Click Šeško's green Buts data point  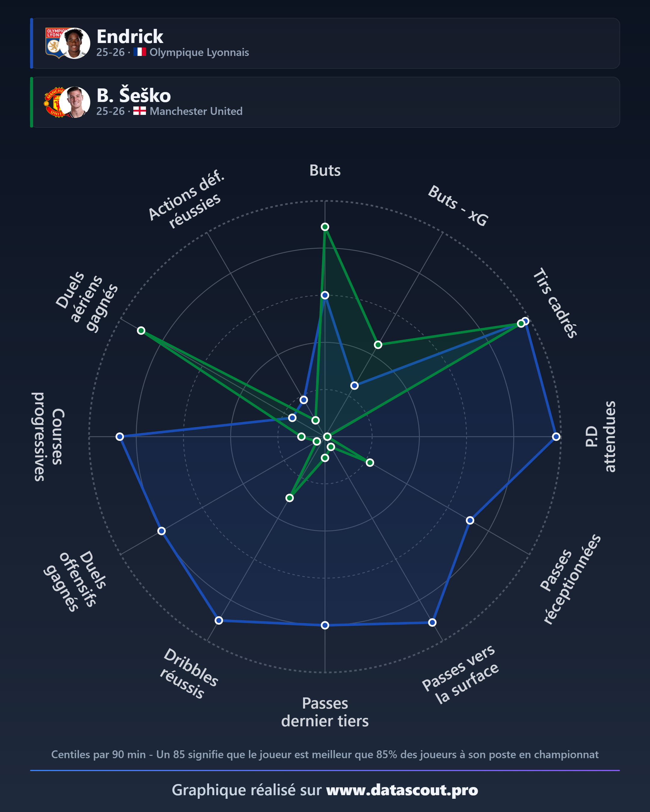pos(325,227)
